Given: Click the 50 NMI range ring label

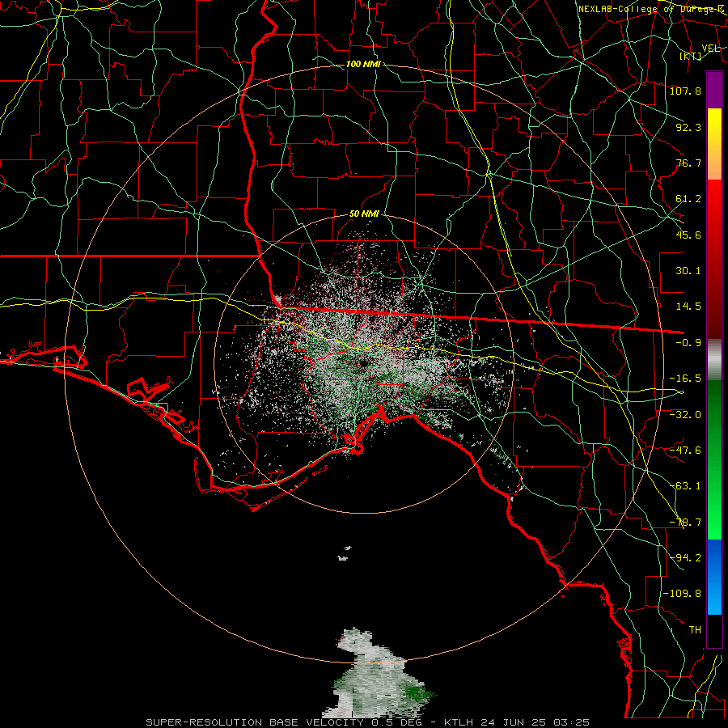Looking at the screenshot, I should coord(364,214).
